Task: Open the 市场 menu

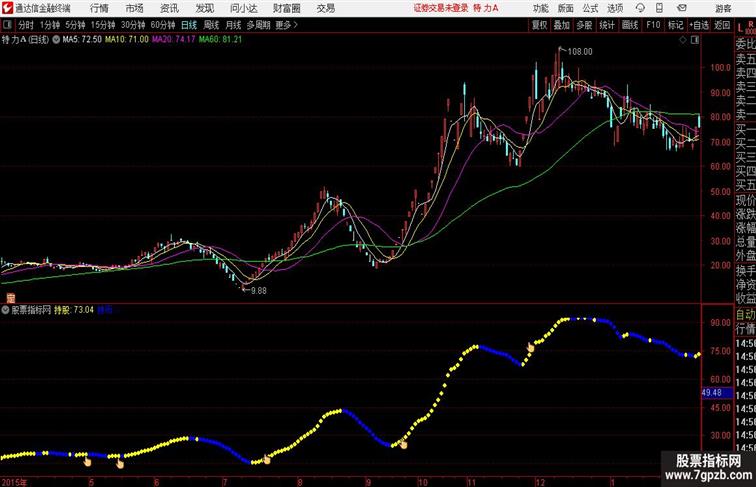Action: point(134,8)
